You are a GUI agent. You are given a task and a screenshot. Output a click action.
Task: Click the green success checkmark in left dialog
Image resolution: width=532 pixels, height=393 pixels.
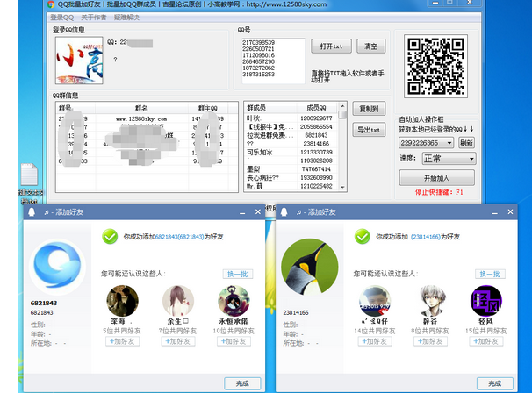[x=110, y=237]
